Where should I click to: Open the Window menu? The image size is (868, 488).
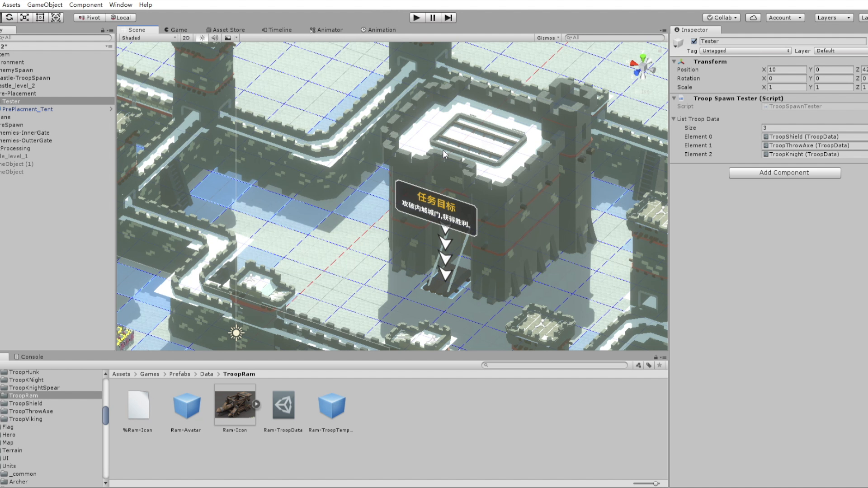click(121, 5)
